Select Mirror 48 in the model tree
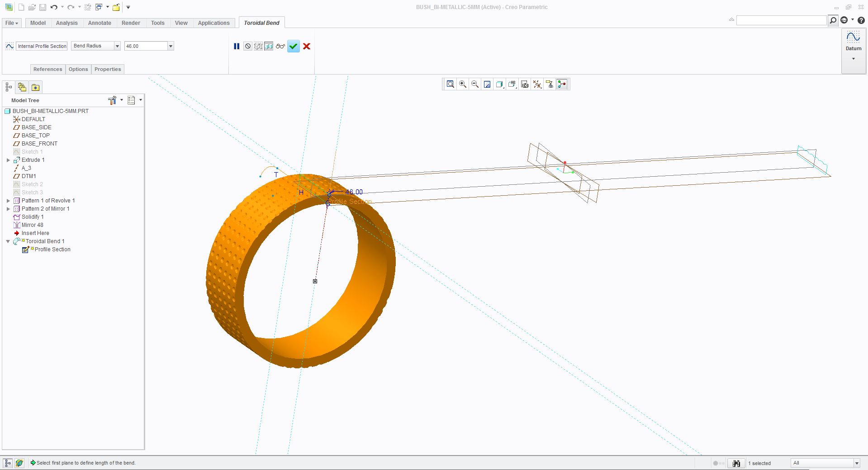This screenshot has height=470, width=868. click(x=33, y=225)
